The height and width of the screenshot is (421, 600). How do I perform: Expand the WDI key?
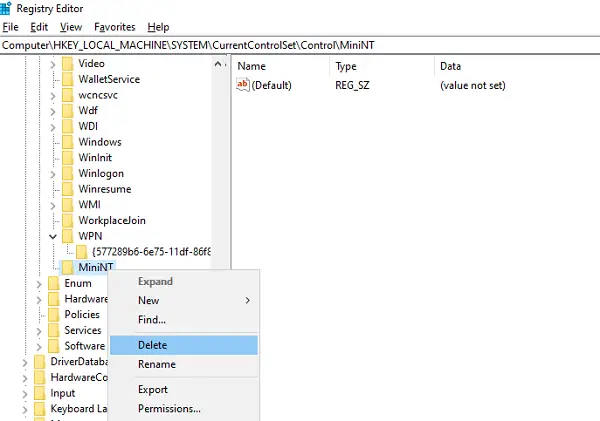point(53,127)
